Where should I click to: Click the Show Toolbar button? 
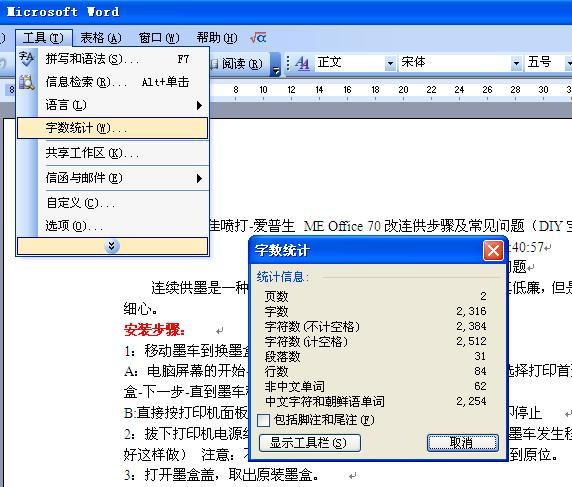[x=310, y=443]
